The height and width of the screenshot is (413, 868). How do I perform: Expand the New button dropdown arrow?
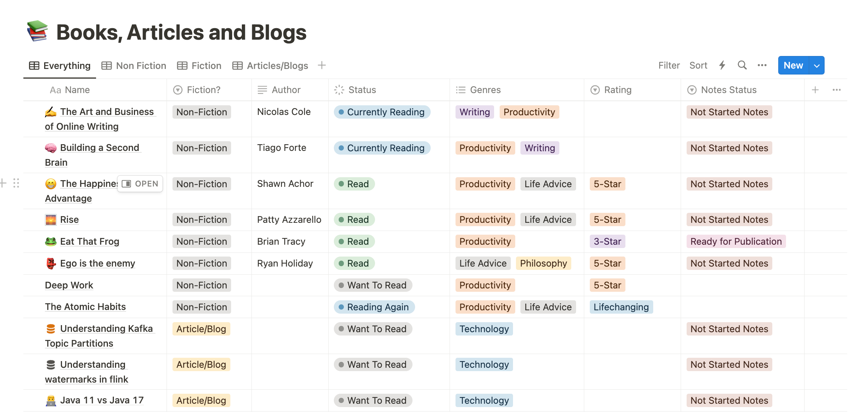(x=816, y=66)
